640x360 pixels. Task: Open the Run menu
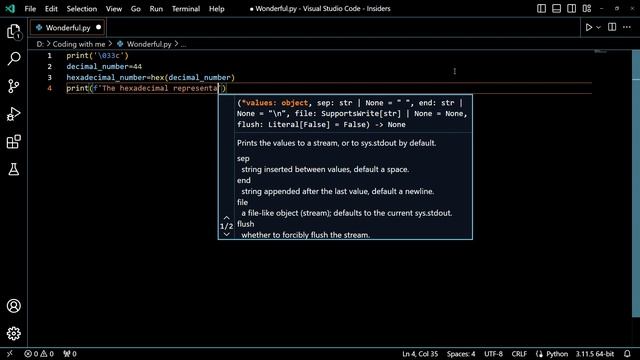click(156, 9)
